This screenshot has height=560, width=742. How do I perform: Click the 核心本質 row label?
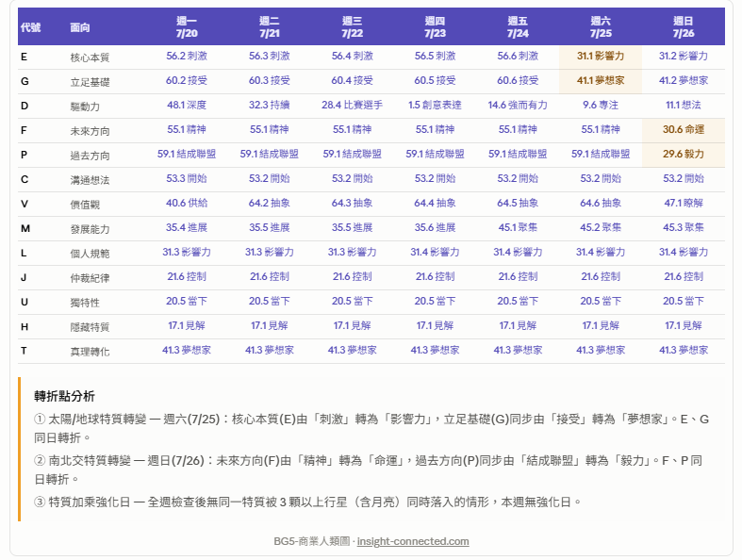click(x=90, y=58)
